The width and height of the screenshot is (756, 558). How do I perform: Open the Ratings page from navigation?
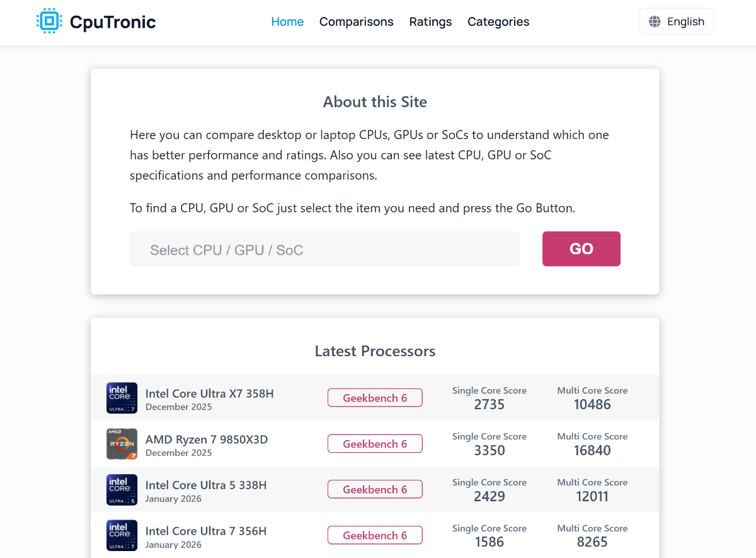tap(430, 22)
